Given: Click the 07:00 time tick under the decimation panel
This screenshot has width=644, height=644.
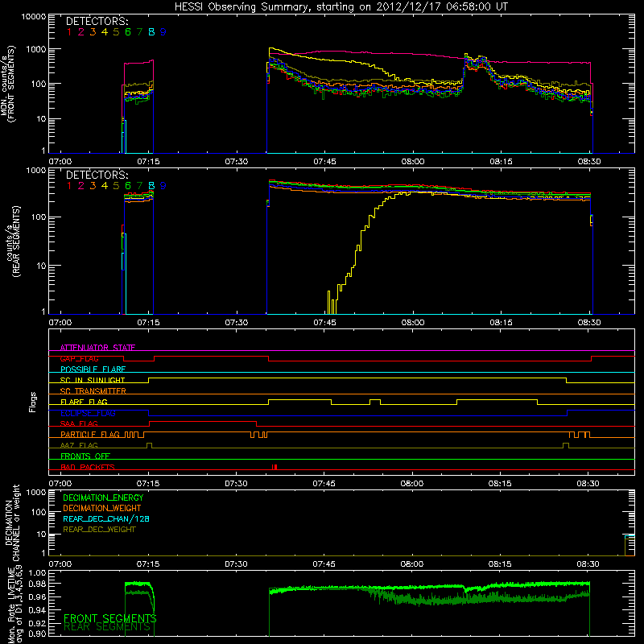Looking at the screenshot, I should (60, 564).
